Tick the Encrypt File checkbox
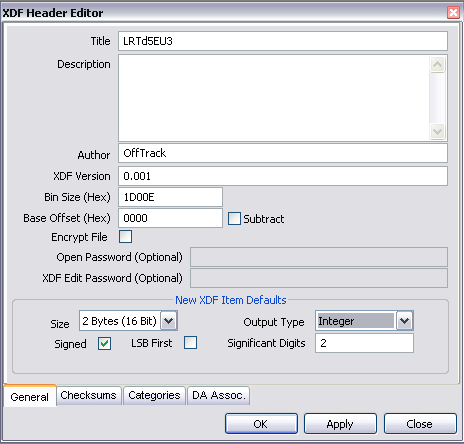The height and width of the screenshot is (444, 464). point(125,237)
